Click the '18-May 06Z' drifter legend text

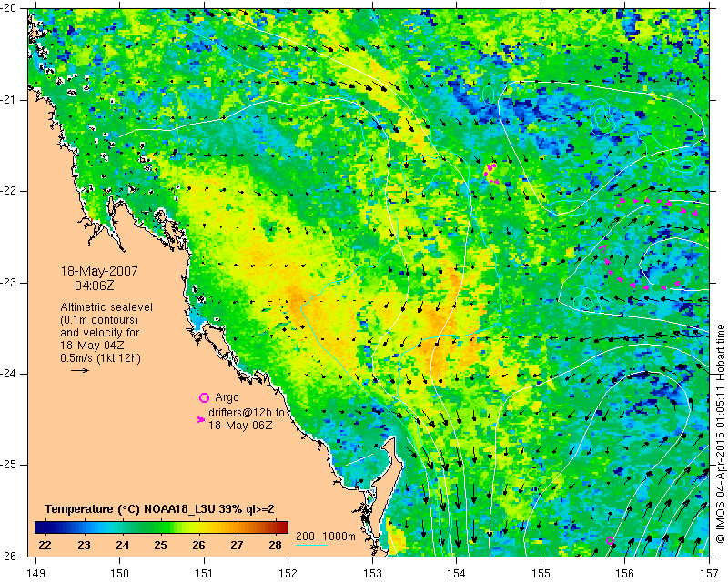240,425
